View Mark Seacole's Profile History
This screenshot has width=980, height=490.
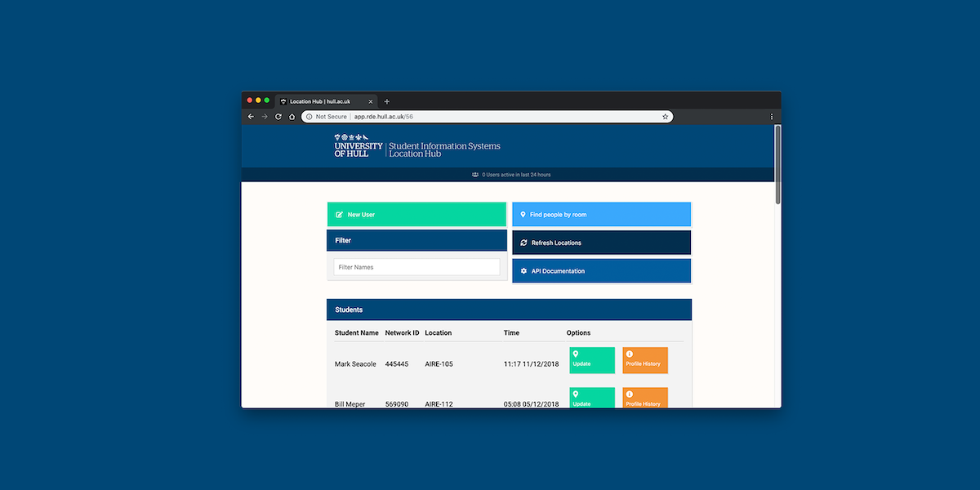click(645, 360)
